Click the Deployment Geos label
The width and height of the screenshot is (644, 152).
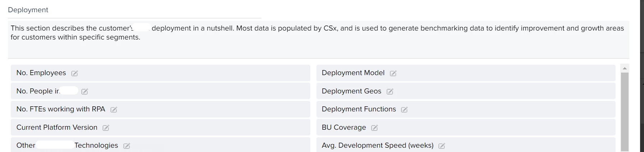[x=351, y=91]
